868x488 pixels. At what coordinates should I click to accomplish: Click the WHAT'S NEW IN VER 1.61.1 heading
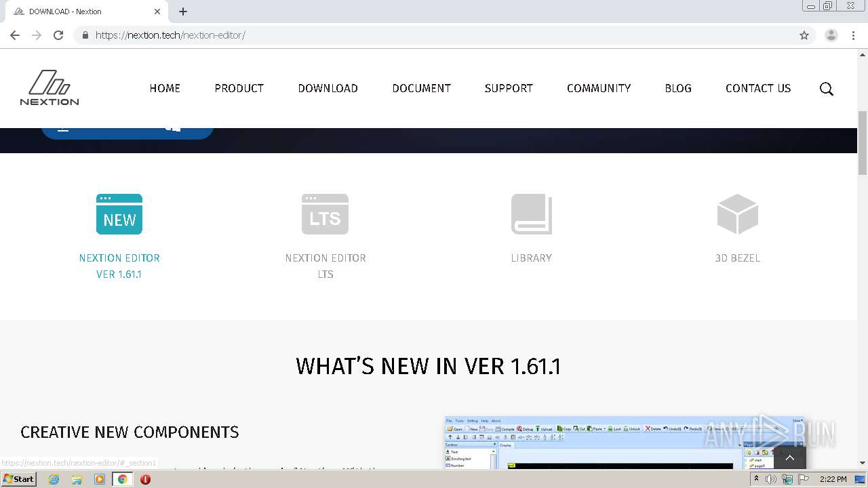[429, 367]
